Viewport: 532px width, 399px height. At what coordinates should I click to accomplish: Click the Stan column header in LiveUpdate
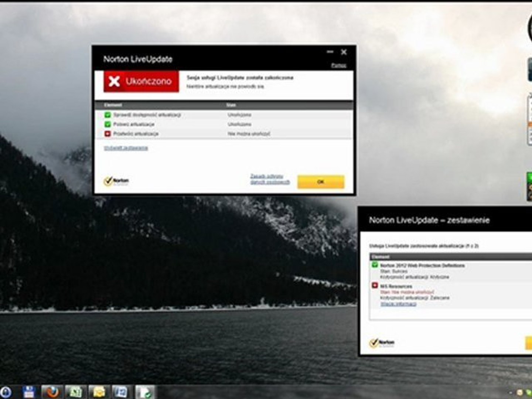click(231, 105)
